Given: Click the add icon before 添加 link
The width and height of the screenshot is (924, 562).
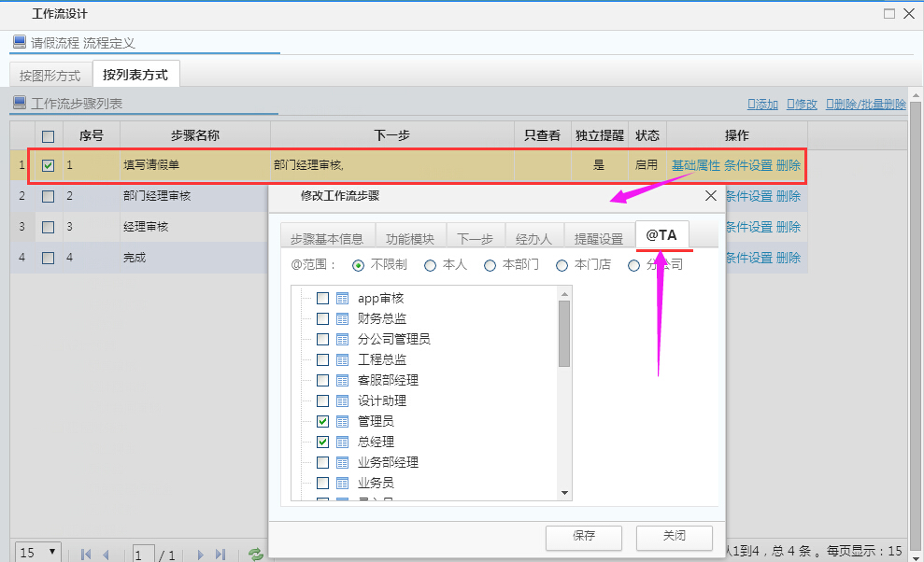Looking at the screenshot, I should [x=753, y=103].
